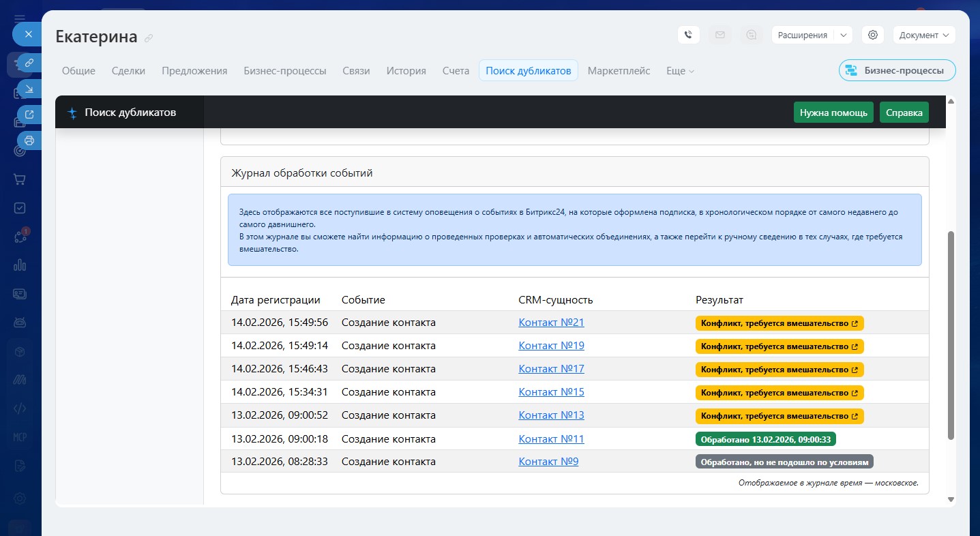The height and width of the screenshot is (536, 980).
Task: Switch to the История tab
Action: point(406,71)
